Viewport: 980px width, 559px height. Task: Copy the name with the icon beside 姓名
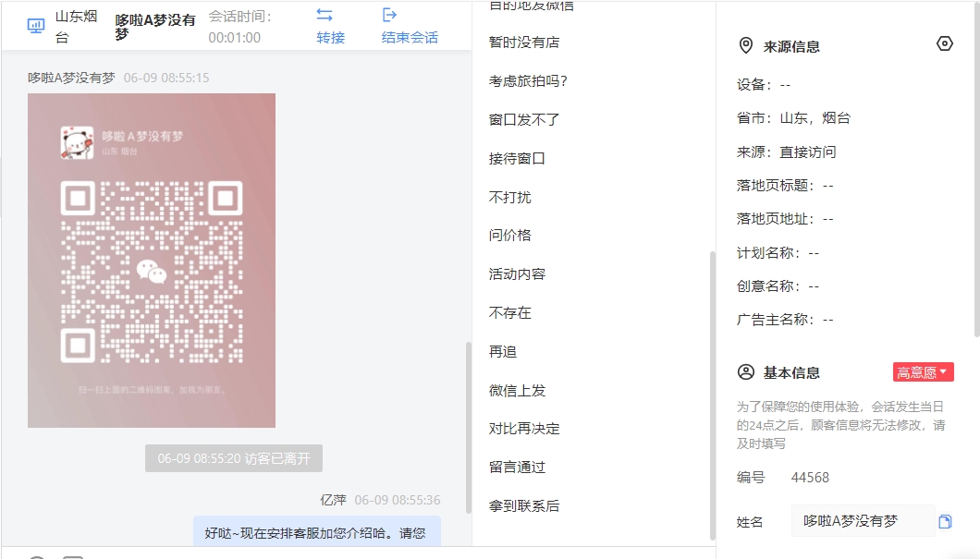945,521
